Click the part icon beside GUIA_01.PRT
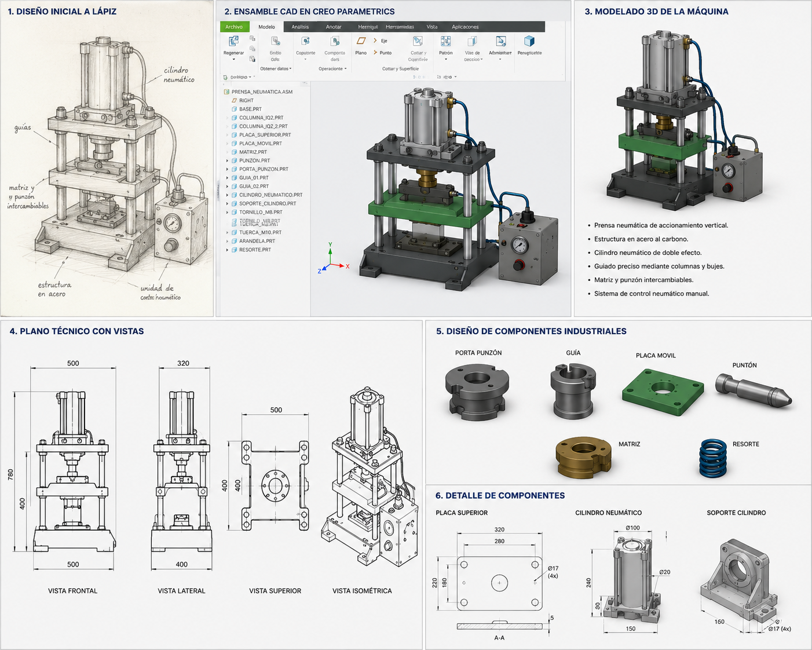The image size is (812, 650). [235, 178]
